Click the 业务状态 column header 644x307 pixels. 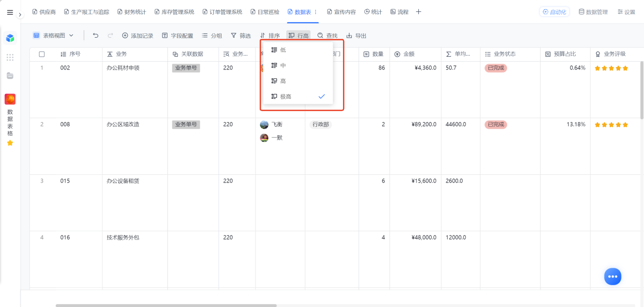[x=510, y=54]
